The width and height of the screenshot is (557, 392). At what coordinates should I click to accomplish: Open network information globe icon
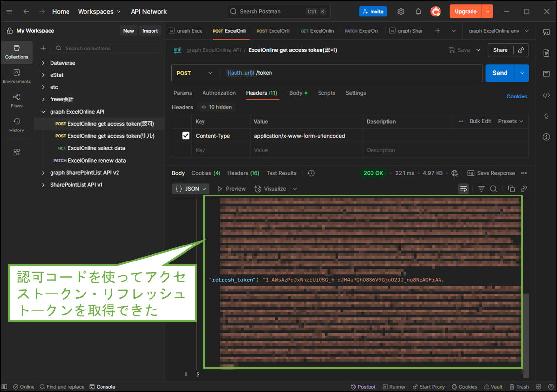coord(455,173)
